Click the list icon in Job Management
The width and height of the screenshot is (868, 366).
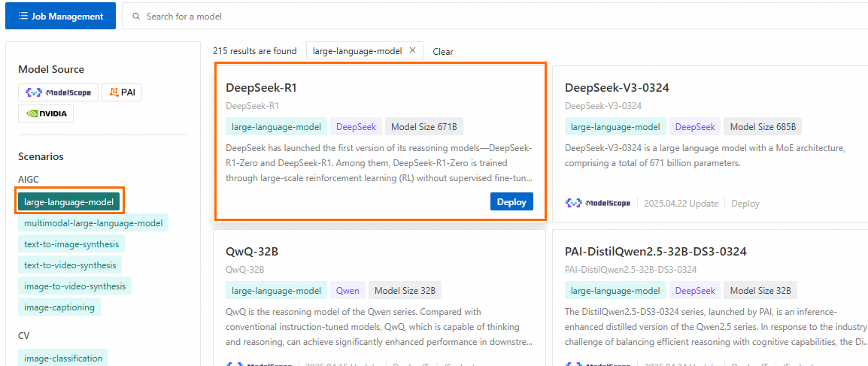[x=23, y=16]
